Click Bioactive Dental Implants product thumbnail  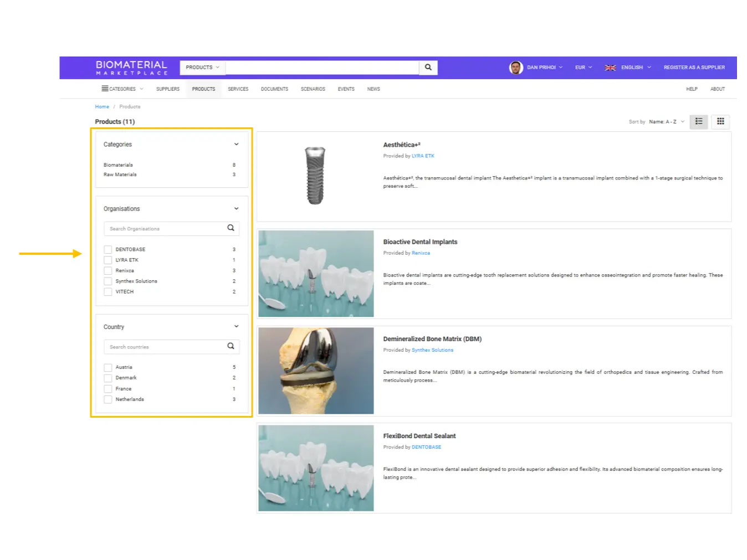(316, 274)
